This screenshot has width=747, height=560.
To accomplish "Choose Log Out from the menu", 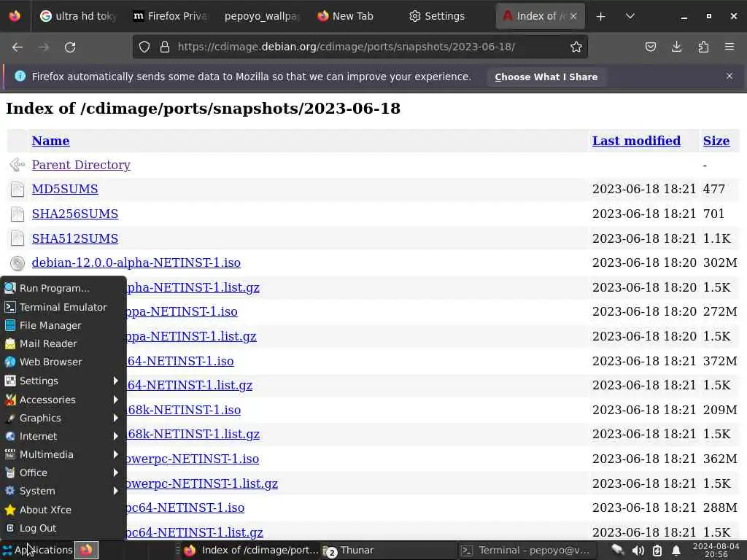I will pos(63,528).
